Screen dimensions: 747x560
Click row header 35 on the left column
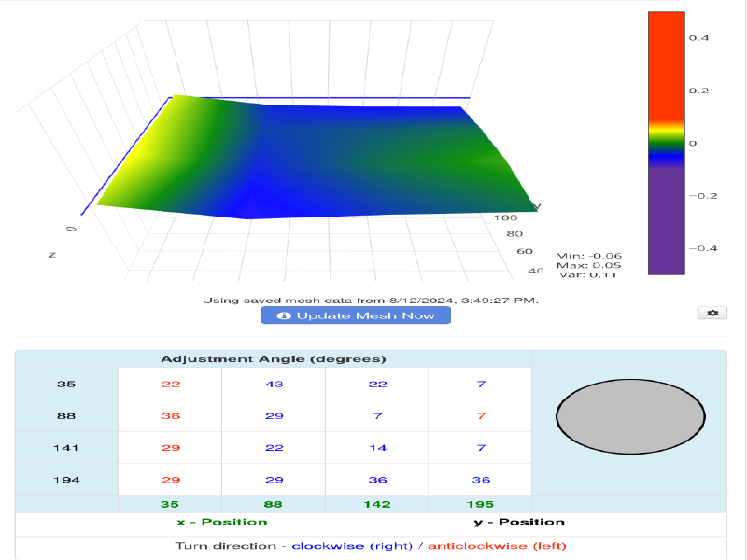pyautogui.click(x=66, y=385)
